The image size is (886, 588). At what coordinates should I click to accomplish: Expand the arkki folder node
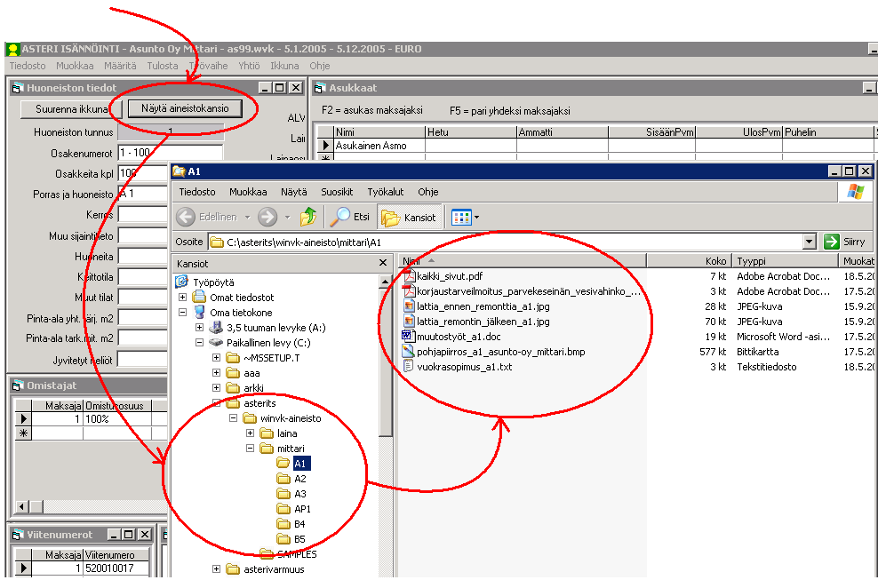217,387
